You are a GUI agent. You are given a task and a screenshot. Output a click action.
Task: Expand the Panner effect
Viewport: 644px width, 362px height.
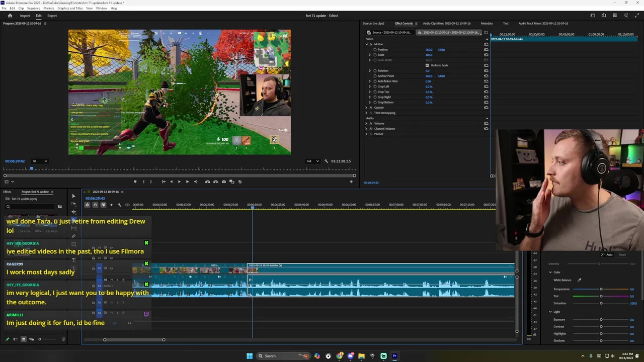(x=366, y=134)
